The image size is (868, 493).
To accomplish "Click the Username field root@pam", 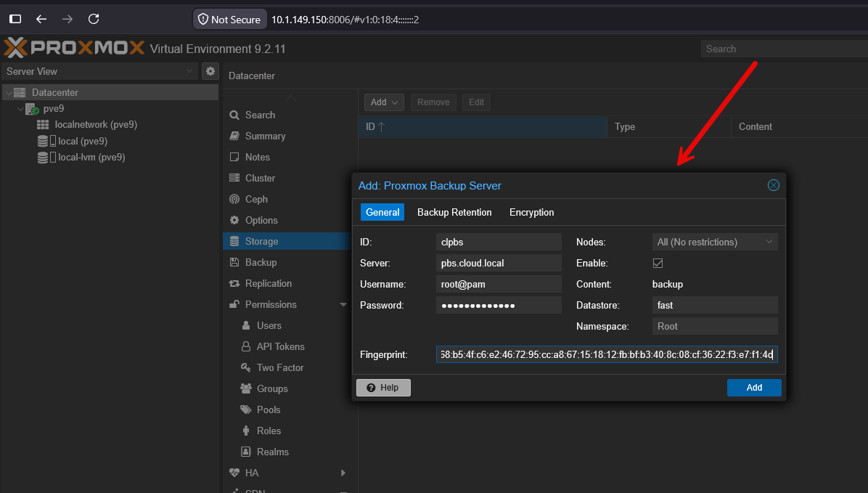I will 499,284.
